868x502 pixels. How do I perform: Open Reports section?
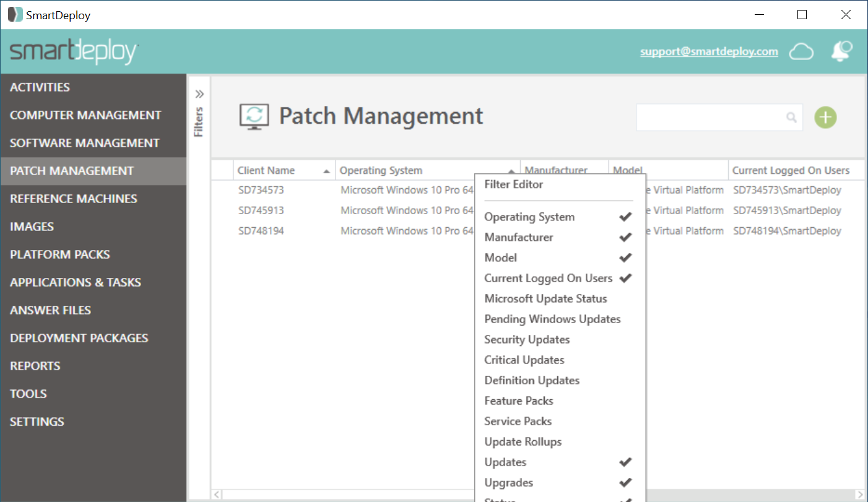tap(93, 366)
